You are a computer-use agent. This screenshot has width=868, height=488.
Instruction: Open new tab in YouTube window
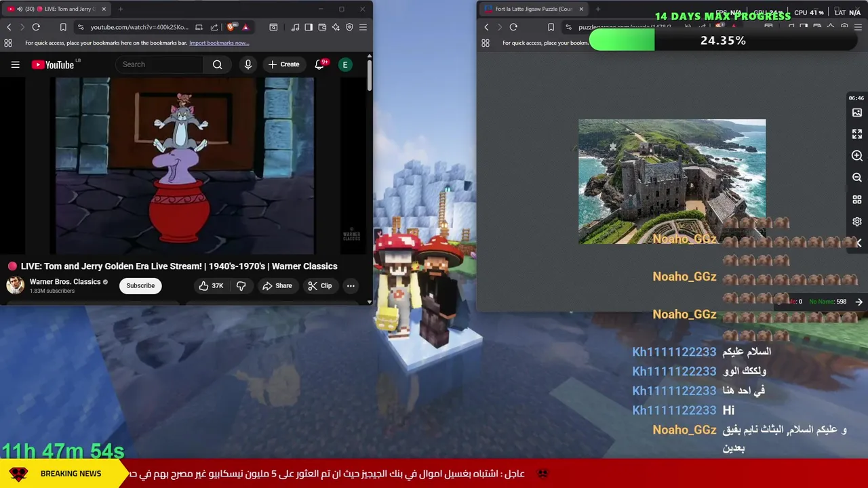(x=121, y=9)
